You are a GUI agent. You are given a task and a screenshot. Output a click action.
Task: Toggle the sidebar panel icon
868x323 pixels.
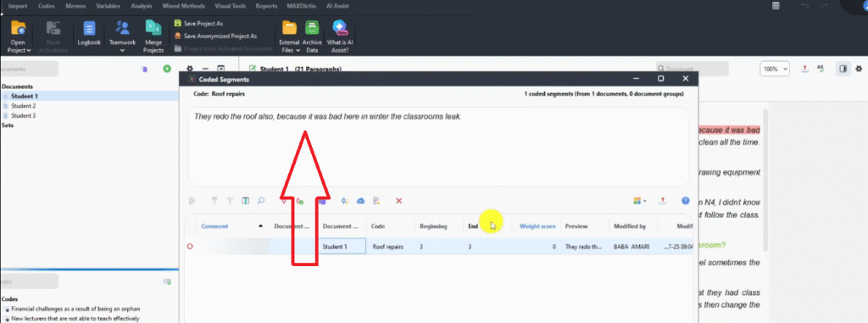843,69
